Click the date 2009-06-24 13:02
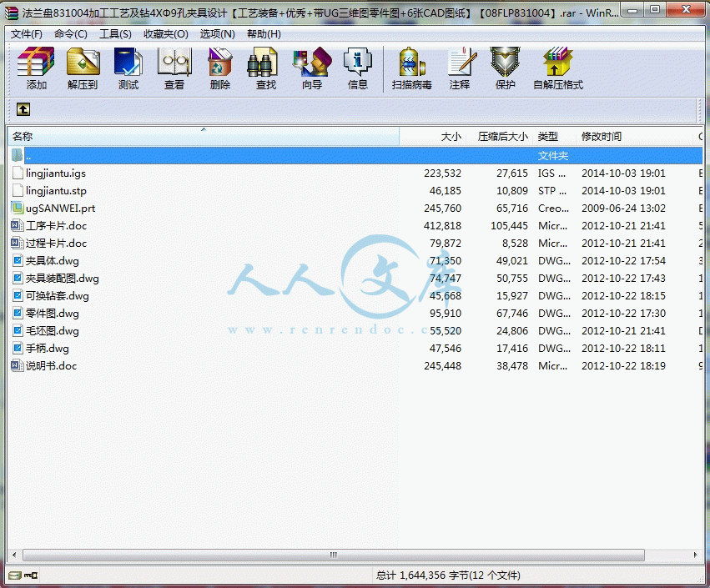This screenshot has height=588, width=710. point(623,209)
